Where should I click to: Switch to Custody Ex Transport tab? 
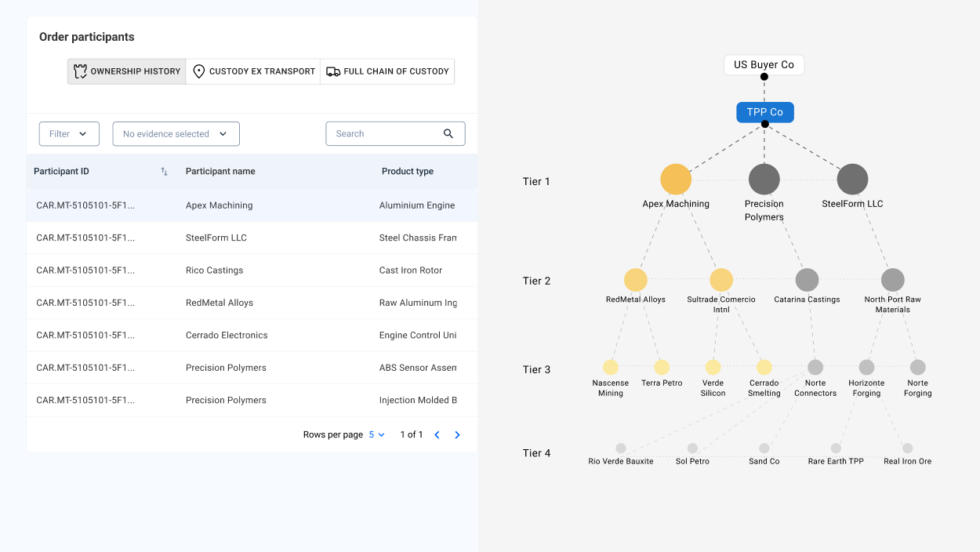point(253,71)
